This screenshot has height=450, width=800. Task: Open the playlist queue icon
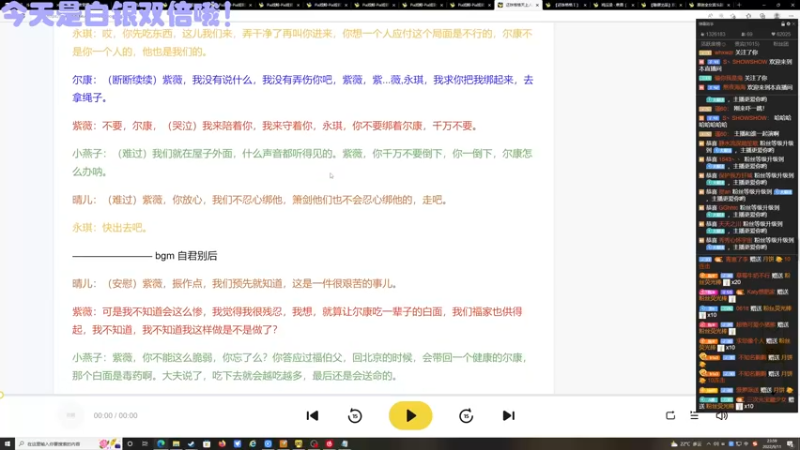(694, 416)
